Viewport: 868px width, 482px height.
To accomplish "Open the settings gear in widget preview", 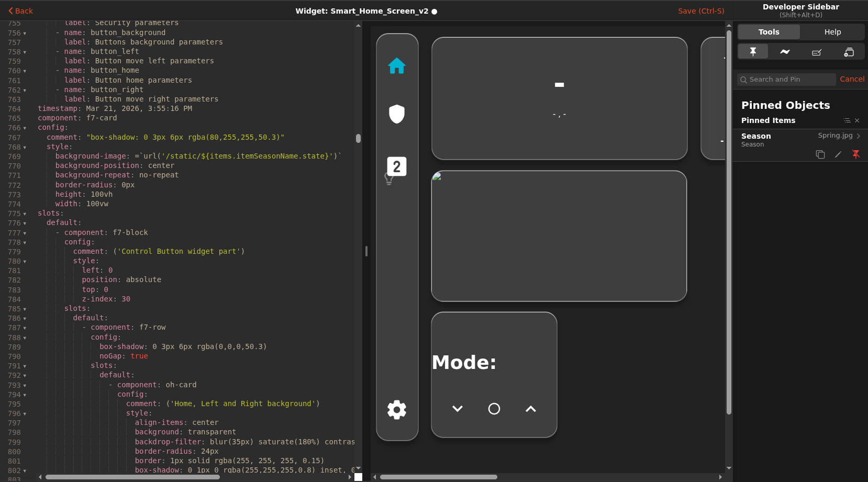I will (x=396, y=409).
